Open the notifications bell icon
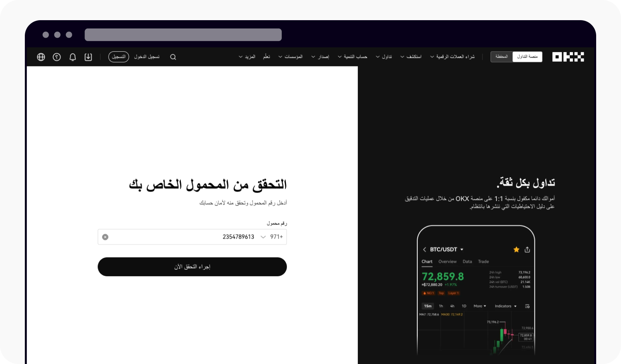Viewport: 621px width, 364px height. (72, 57)
